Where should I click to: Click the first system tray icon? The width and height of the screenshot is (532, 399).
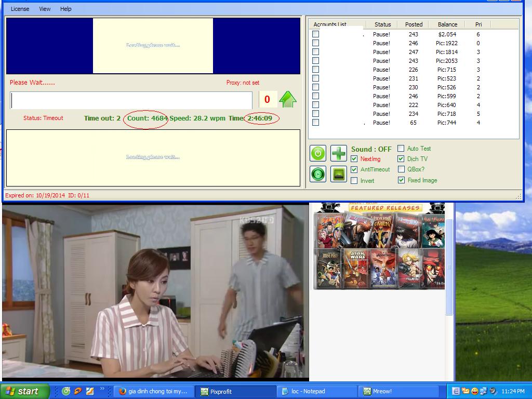[x=456, y=391]
